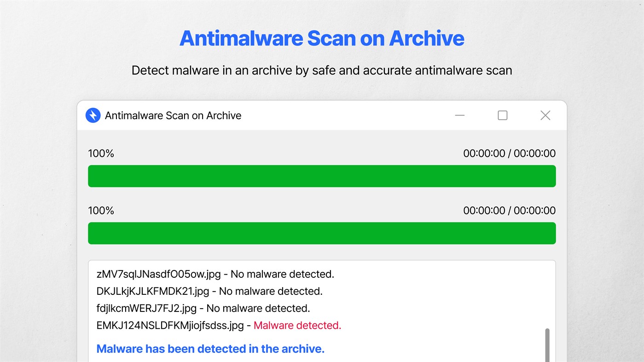Click the "Detect malware in an archive" subtitle
The image size is (644, 362).
tap(322, 70)
